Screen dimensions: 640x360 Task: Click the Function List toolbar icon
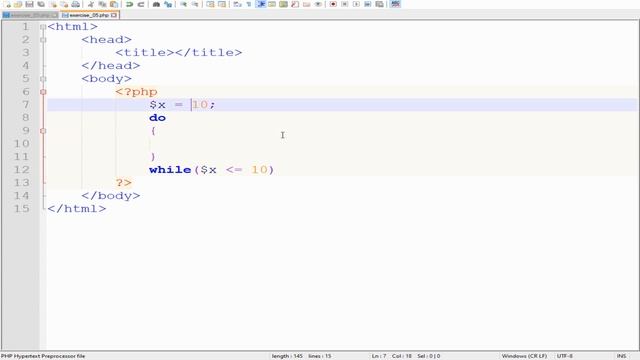[295, 4]
